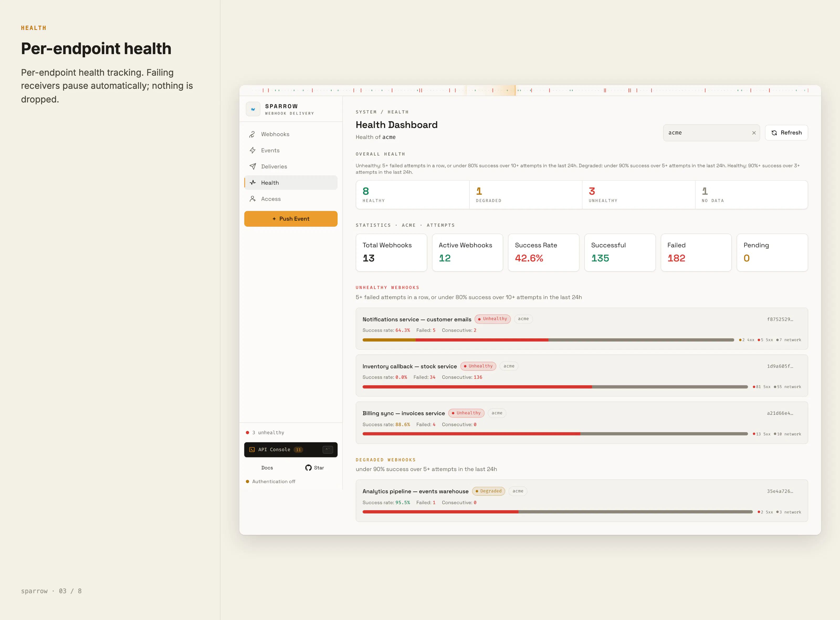The image size is (840, 620).
Task: Select the 3 Unhealthy summary card
Action: [639, 195]
